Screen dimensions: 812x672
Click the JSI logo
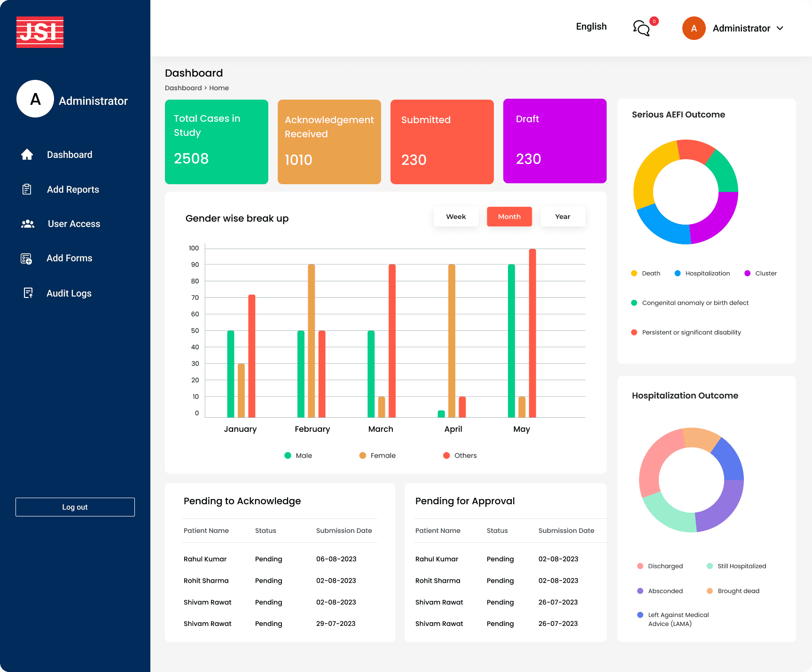pyautogui.click(x=40, y=32)
